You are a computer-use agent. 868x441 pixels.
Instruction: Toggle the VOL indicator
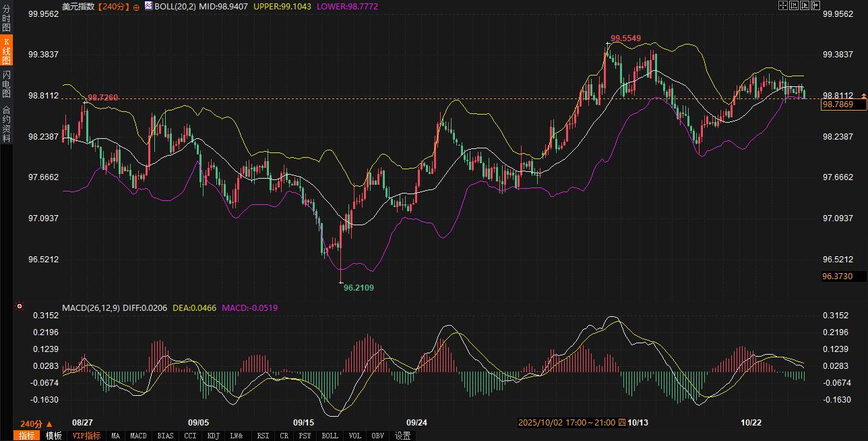click(354, 436)
